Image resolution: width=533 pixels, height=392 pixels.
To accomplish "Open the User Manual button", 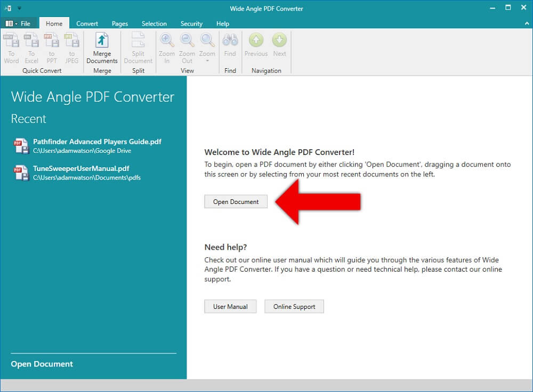I will tap(230, 307).
